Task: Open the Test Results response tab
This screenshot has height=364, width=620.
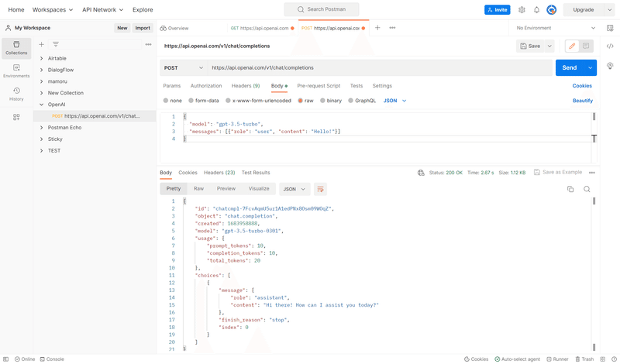Action: 256,173
